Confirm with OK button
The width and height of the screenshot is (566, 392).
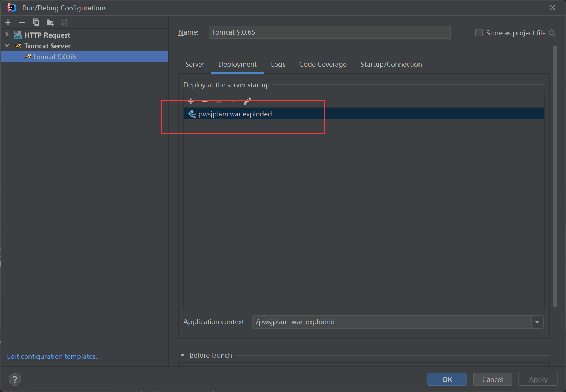447,379
